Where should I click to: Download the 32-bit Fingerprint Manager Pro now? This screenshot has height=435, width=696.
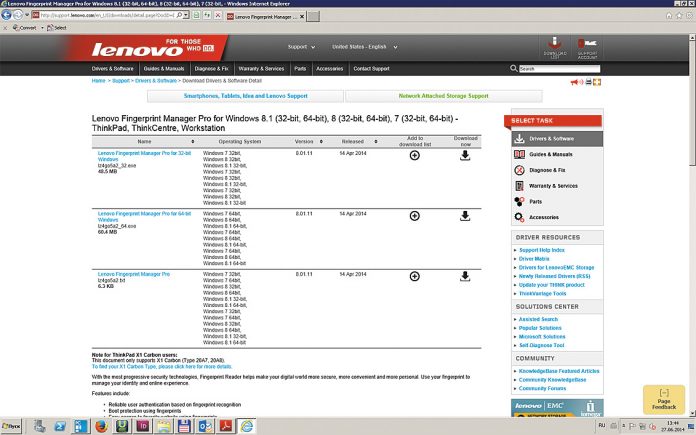(x=465, y=156)
